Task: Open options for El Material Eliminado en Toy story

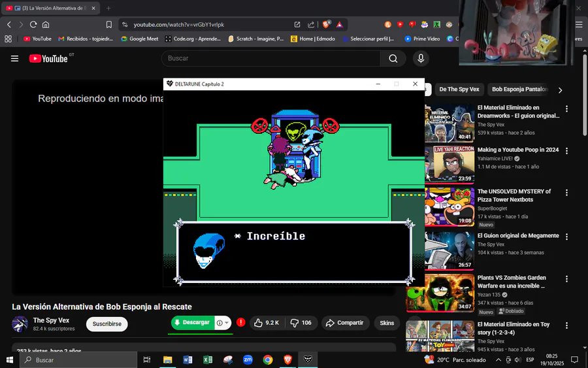Action: 566,326
